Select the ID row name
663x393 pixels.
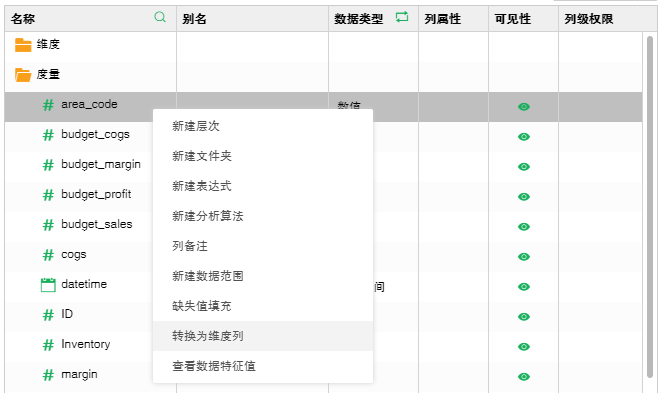[x=67, y=314]
